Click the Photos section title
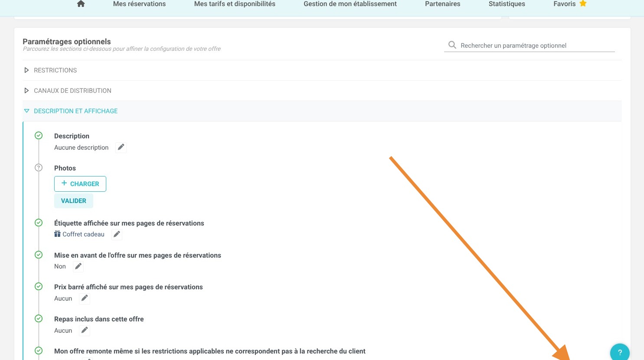The width and height of the screenshot is (644, 360). (65, 168)
